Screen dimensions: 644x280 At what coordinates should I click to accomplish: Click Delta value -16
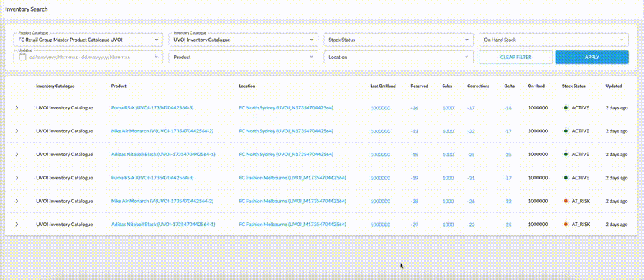click(508, 108)
